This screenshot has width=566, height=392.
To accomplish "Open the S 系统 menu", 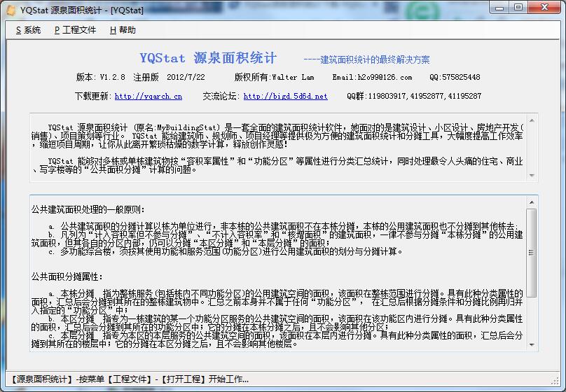I will (28, 30).
